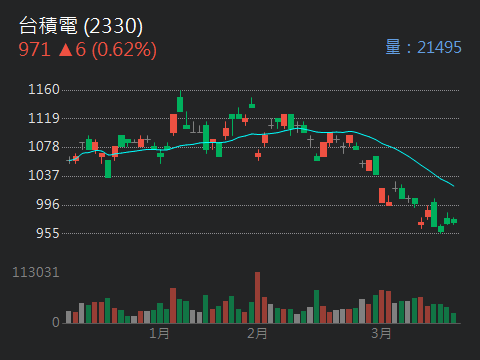This screenshot has height=360, width=480.
Task: Select the price readout 971 ▲6 (0.62%)
Action: click(87, 50)
